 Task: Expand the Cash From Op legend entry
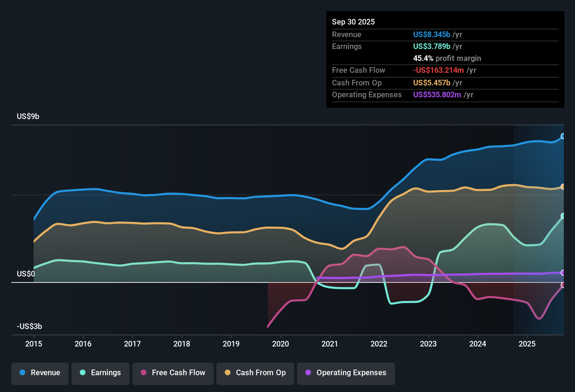pyautogui.click(x=255, y=373)
